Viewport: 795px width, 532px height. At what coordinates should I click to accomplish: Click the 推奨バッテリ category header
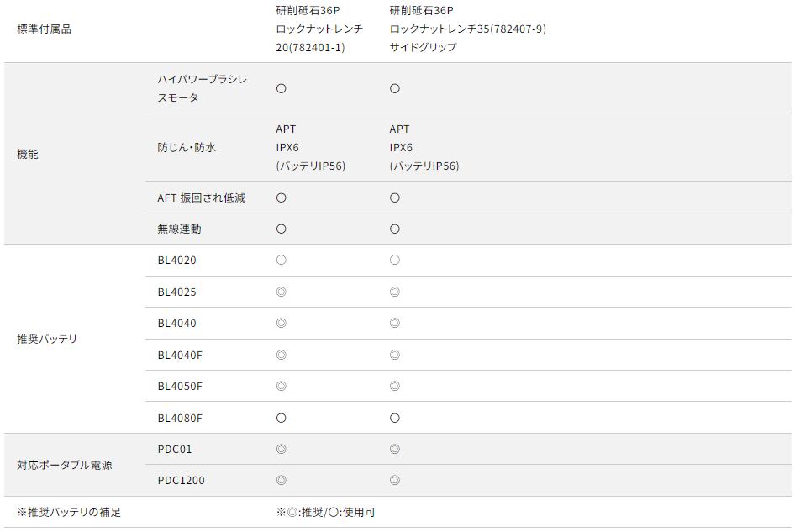47,339
